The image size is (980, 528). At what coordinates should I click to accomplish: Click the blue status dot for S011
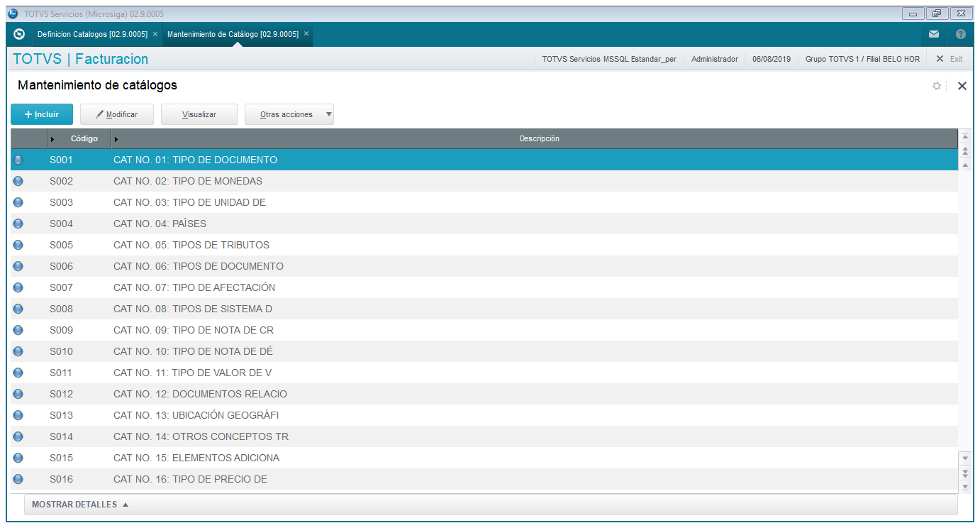(x=18, y=373)
